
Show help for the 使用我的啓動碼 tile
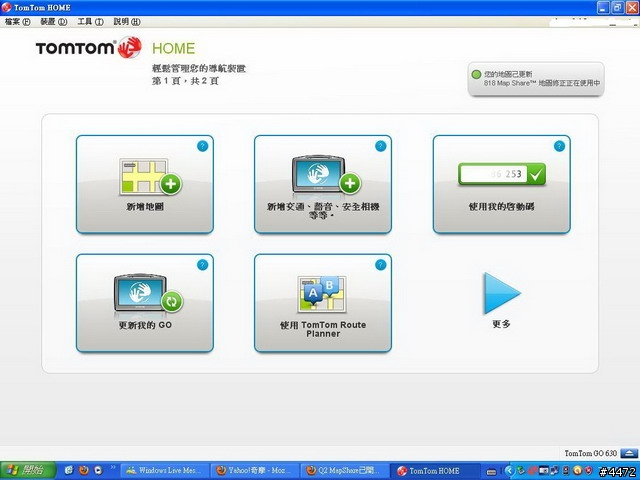[x=559, y=146]
